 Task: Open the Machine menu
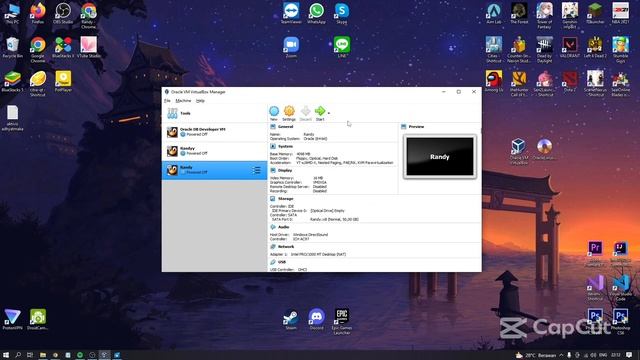(183, 100)
